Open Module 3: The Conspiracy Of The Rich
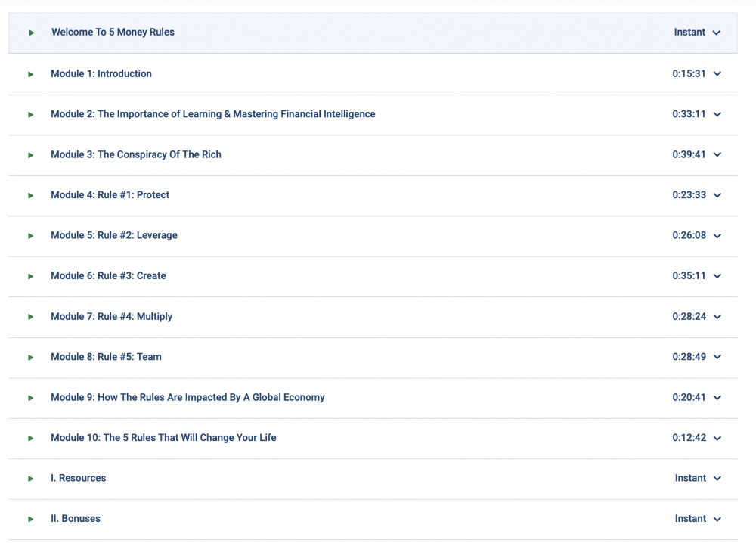The image size is (756, 543). point(136,155)
